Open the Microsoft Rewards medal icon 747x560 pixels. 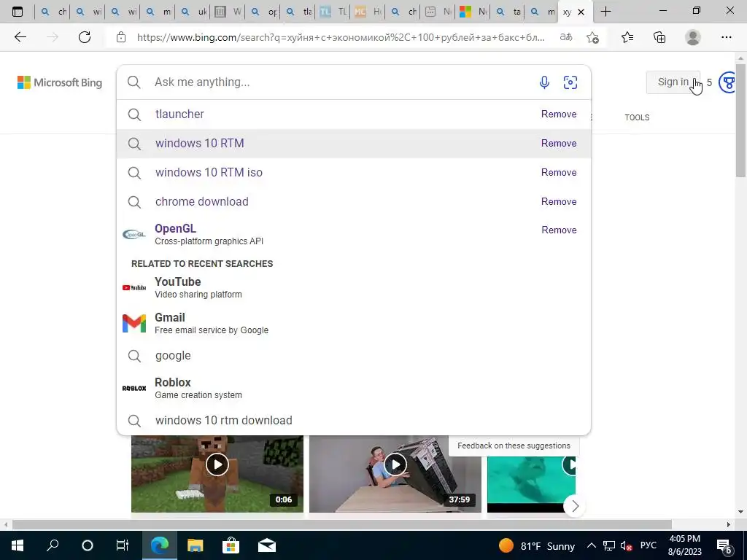pos(727,83)
